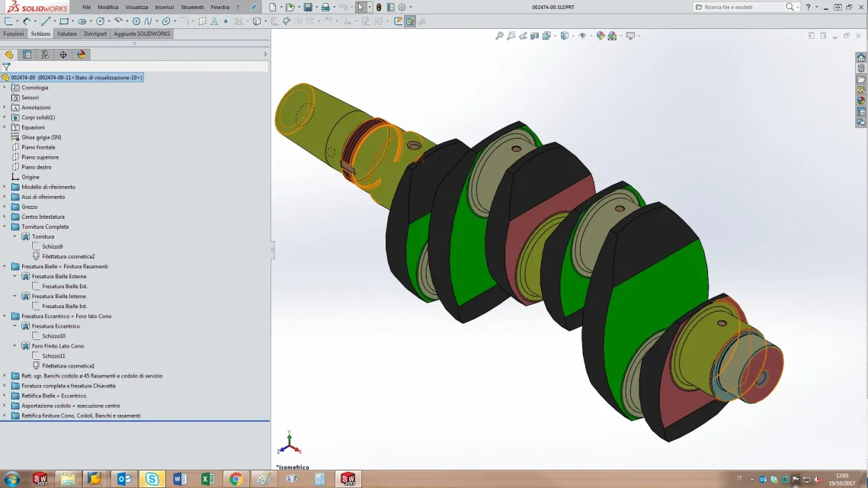This screenshot has width=868, height=488.
Task: Open the FeatureManager design tree tab
Action: (9, 54)
